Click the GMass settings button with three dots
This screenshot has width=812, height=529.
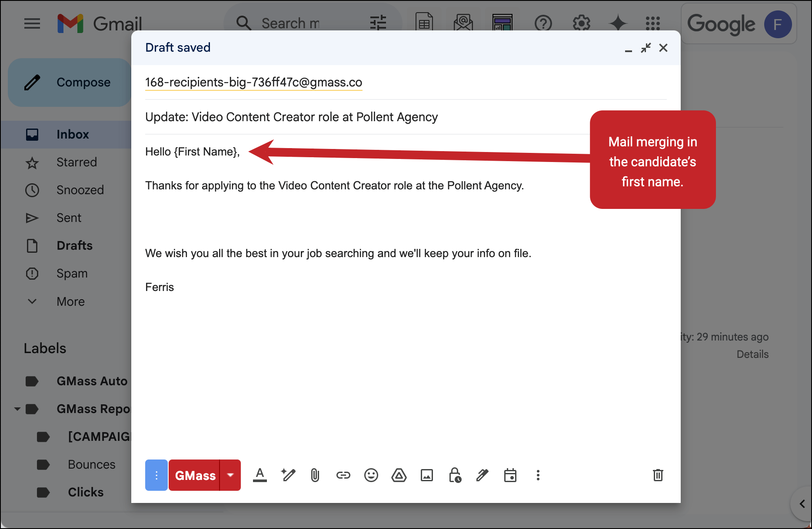(x=156, y=475)
